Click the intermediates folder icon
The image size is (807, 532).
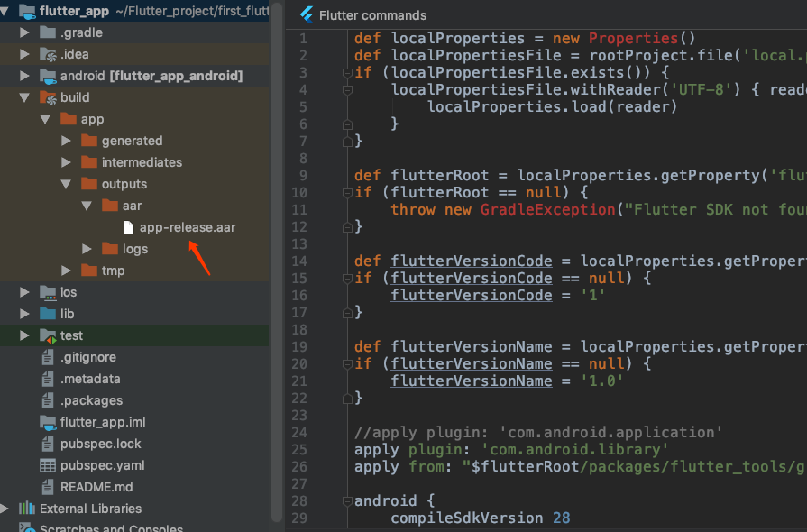coord(89,162)
